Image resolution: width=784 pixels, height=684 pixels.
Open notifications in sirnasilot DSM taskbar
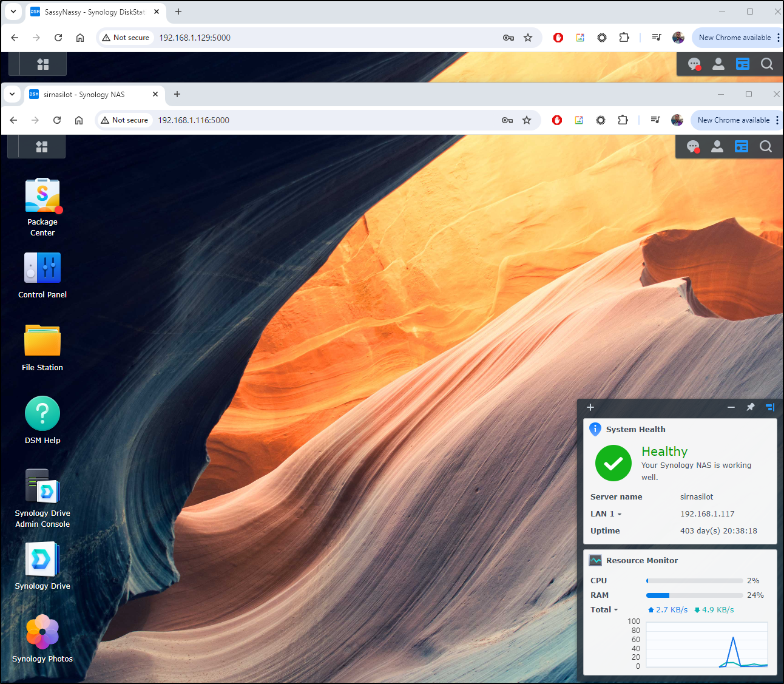[x=693, y=146]
